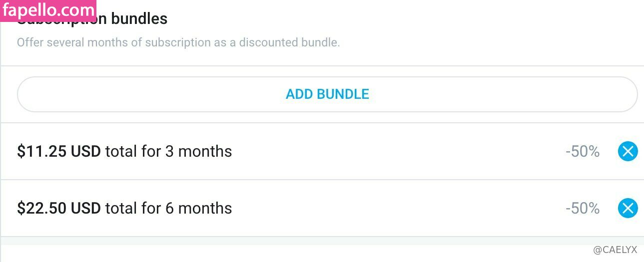Delete the 6 months bundle
644x262 pixels.
(628, 208)
